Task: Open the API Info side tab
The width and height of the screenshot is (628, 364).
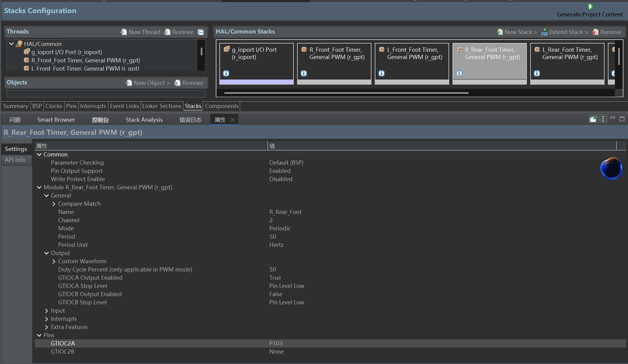Action: click(15, 160)
